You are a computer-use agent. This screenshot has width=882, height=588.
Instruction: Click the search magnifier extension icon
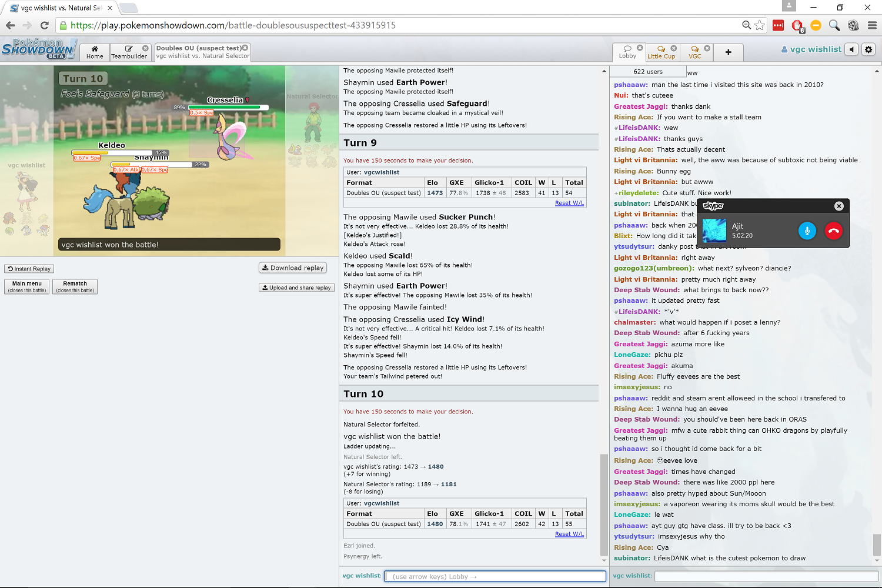[x=834, y=25]
